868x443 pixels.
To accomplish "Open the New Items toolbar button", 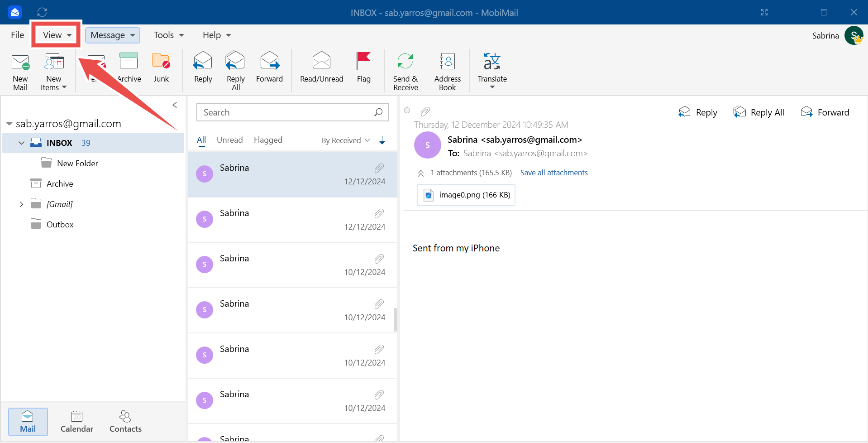I will [x=54, y=72].
